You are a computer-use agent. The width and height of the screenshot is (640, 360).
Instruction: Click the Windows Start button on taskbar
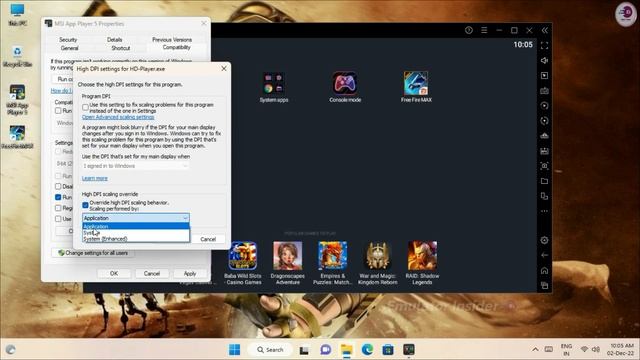tap(234, 349)
